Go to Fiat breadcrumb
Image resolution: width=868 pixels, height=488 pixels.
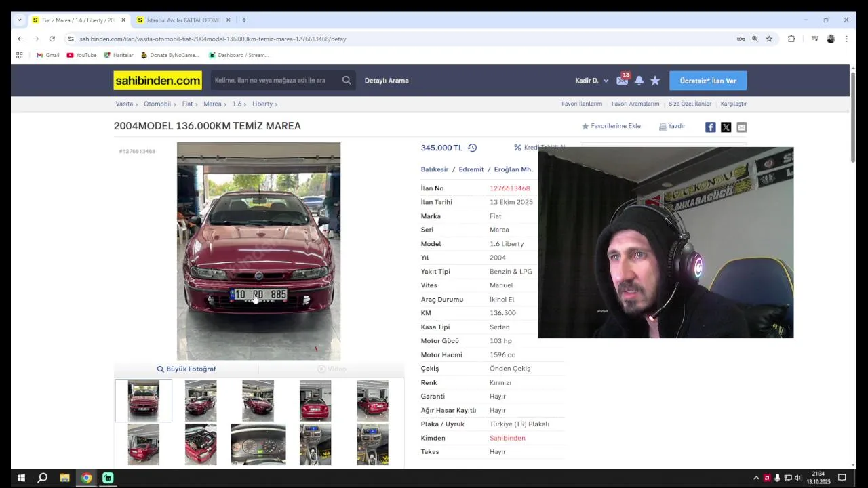[187, 104]
